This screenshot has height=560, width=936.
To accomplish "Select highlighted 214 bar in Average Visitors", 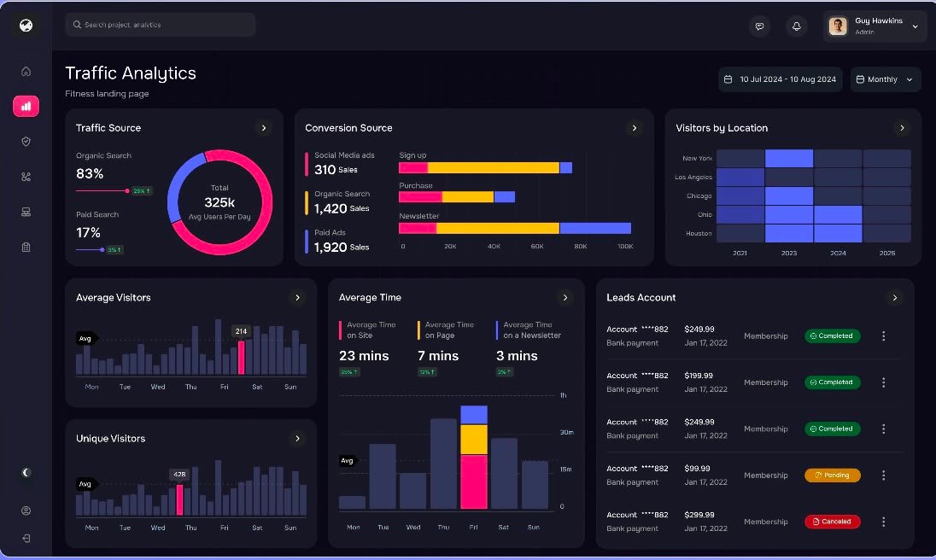I will pos(241,357).
